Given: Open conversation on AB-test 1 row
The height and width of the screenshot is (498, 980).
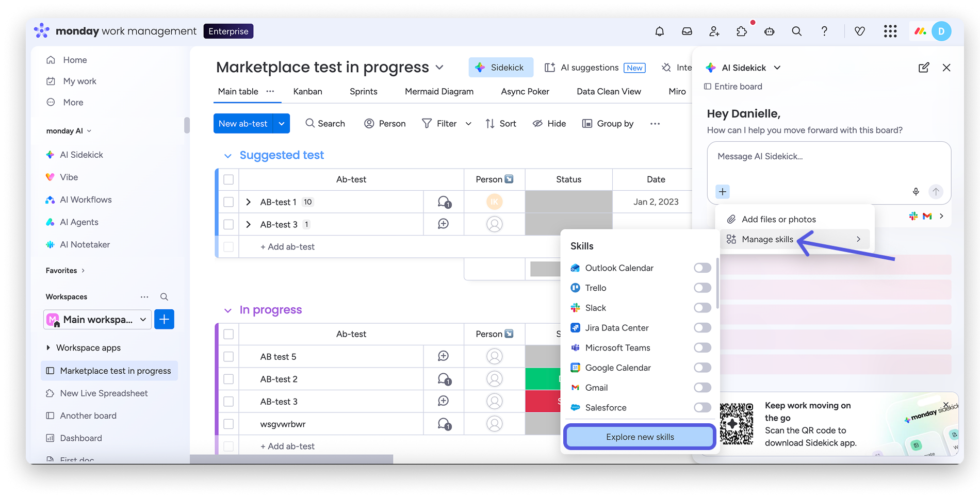Looking at the screenshot, I should coord(444,202).
